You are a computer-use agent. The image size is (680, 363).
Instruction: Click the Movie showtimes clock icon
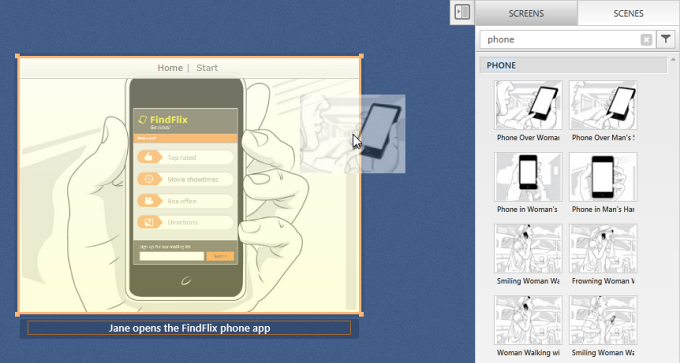coord(148,179)
